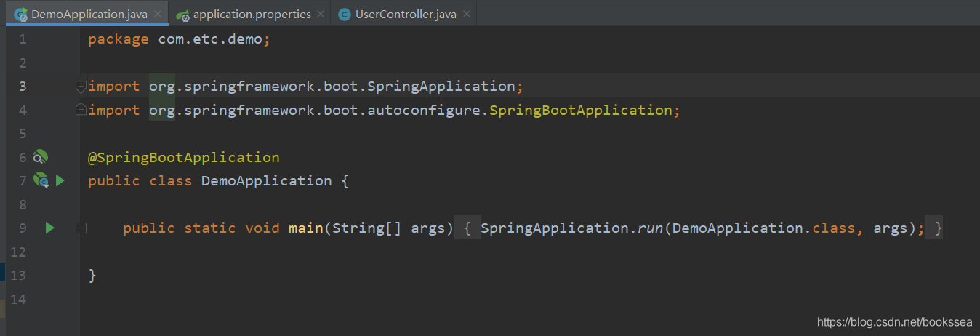The height and width of the screenshot is (336, 980).
Task: Click the Spring bean gutter icon on line 7
Action: [x=41, y=180]
